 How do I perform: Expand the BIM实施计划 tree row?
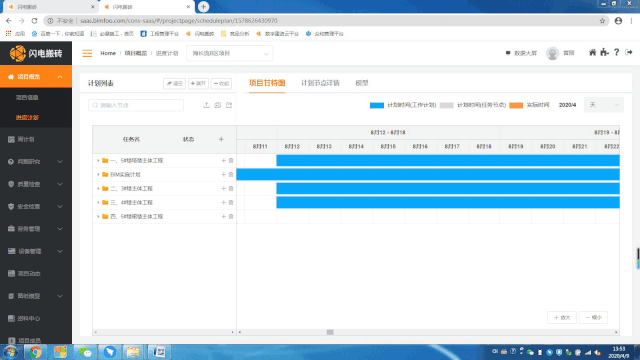(98, 175)
